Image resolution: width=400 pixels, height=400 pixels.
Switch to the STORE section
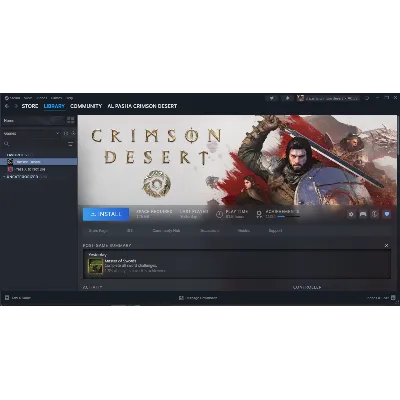tap(30, 106)
